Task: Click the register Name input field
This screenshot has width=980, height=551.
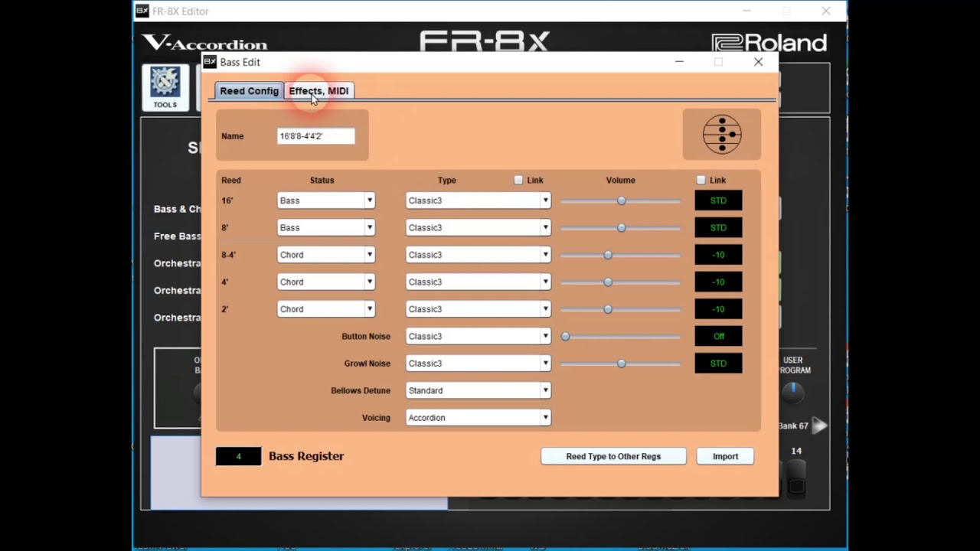Action: coord(315,136)
